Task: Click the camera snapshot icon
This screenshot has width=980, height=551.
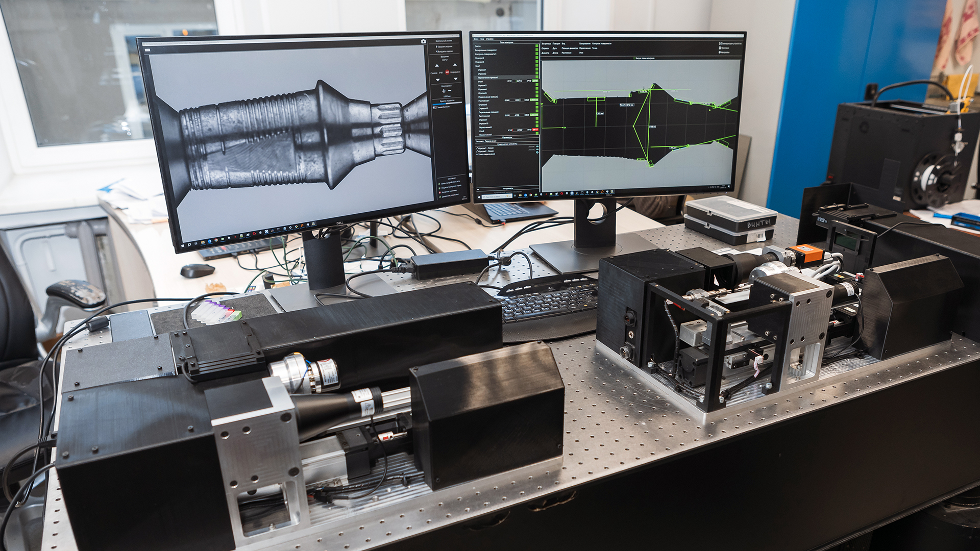Action: [424, 41]
